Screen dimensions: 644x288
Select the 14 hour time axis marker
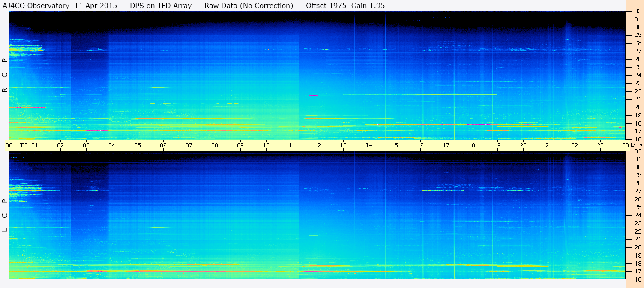[369, 145]
